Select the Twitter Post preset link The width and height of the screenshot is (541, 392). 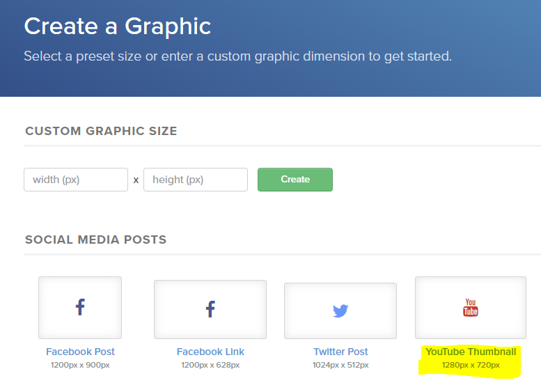340,352
